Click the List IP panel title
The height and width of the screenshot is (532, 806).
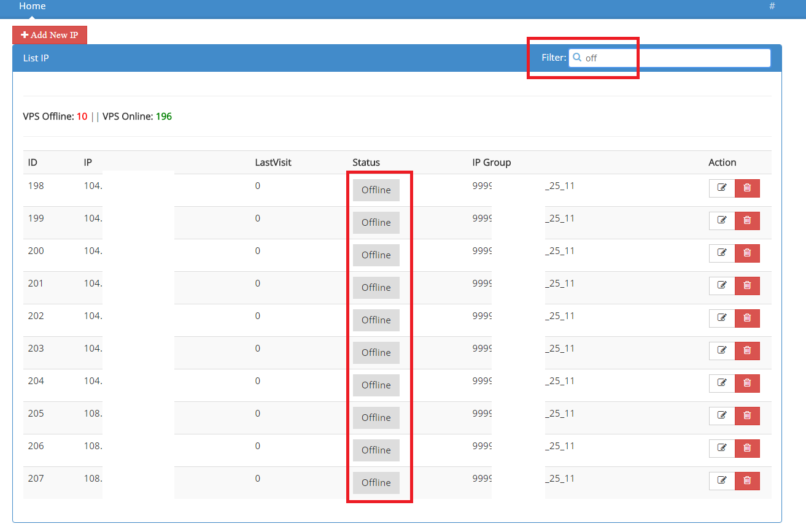coord(36,58)
